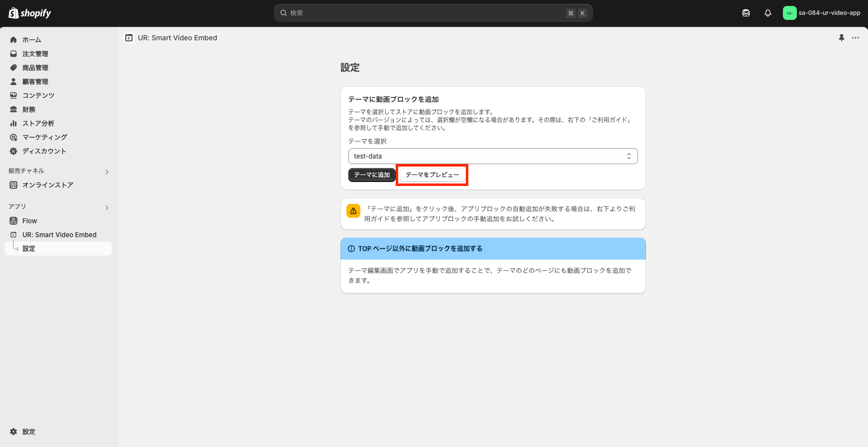Open the Sidekick assistant icon
The image size is (868, 447).
pyautogui.click(x=746, y=13)
